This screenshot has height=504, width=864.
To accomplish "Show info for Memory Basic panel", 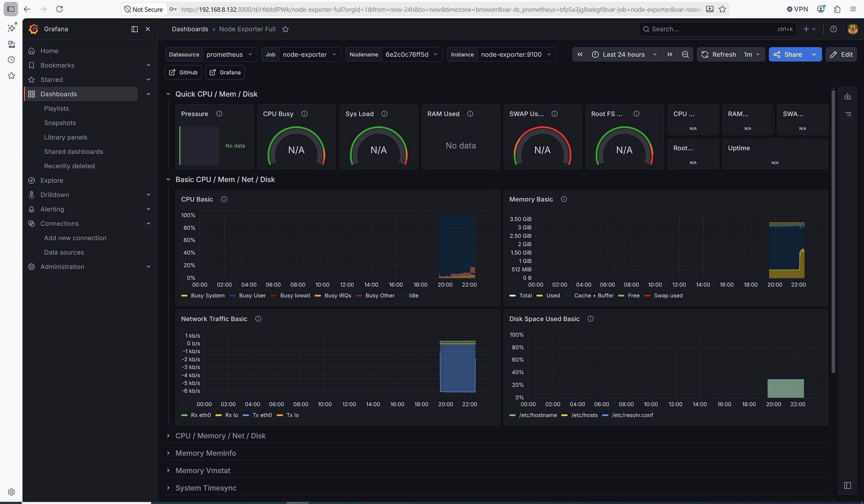I will pos(564,199).
